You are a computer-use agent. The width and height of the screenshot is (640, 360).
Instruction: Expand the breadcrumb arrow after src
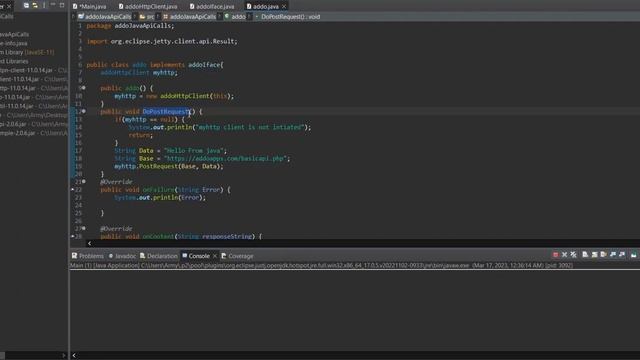pyautogui.click(x=158, y=17)
